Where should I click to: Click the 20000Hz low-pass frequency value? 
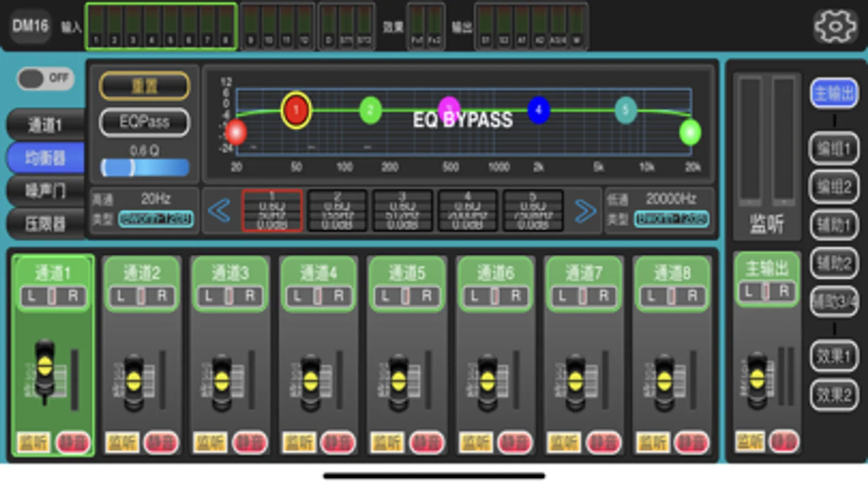tap(671, 199)
